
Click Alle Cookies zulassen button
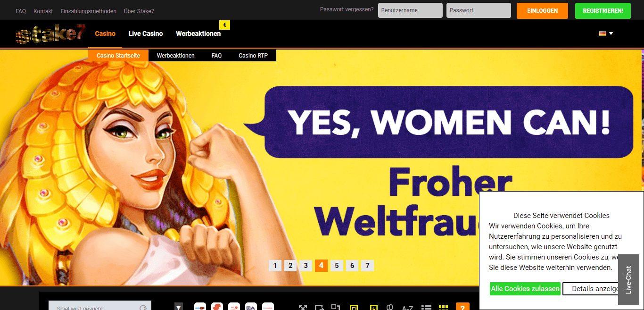[x=525, y=289]
